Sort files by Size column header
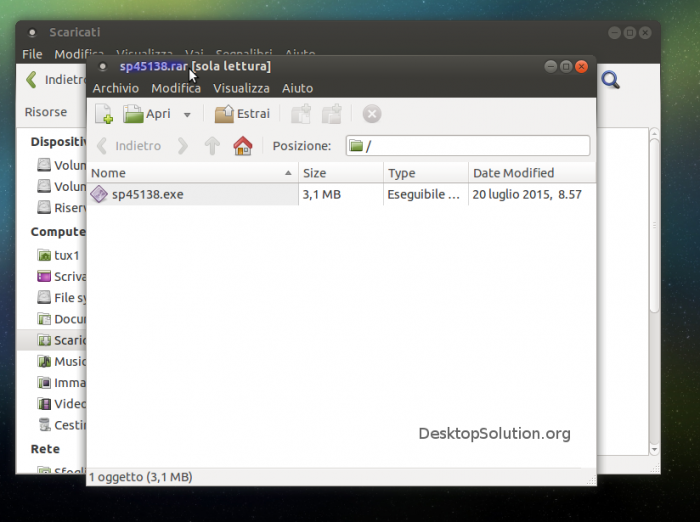 tap(340, 173)
